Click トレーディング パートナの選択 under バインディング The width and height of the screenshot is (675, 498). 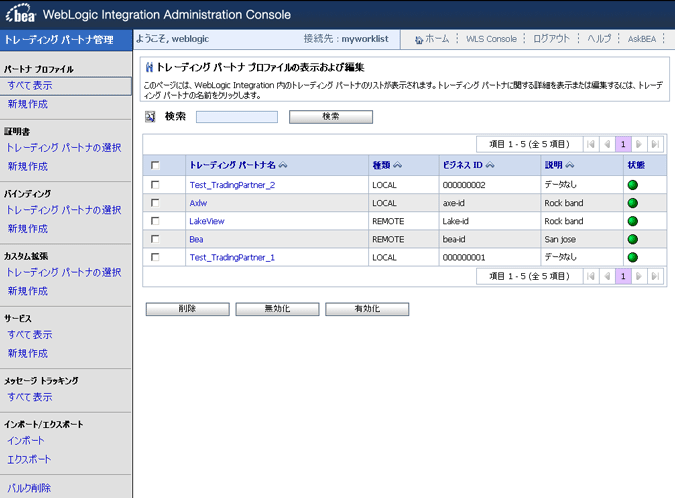[64, 210]
